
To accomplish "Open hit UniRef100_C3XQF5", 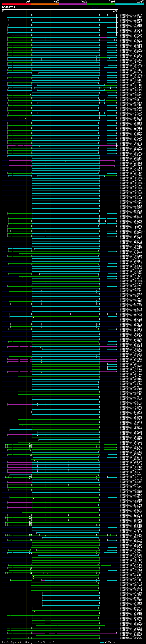I will (x=131, y=42).
